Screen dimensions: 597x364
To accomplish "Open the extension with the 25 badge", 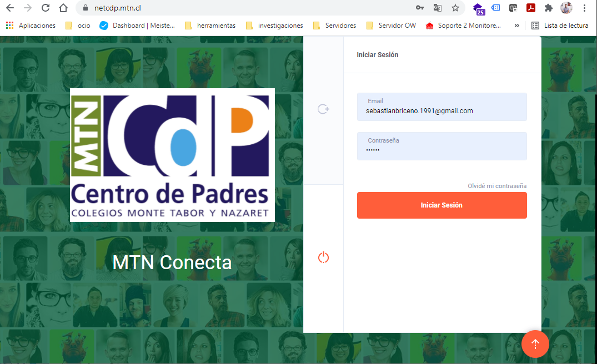I will pos(478,9).
